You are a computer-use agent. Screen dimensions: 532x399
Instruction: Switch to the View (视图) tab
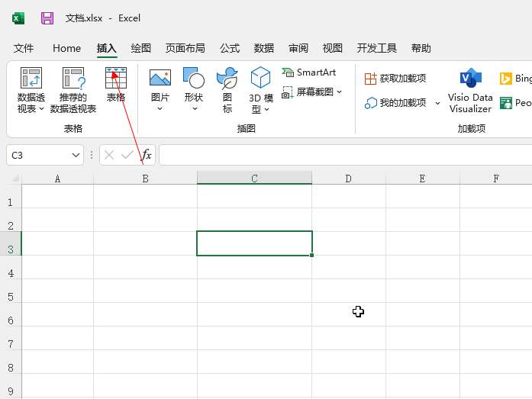pos(332,48)
